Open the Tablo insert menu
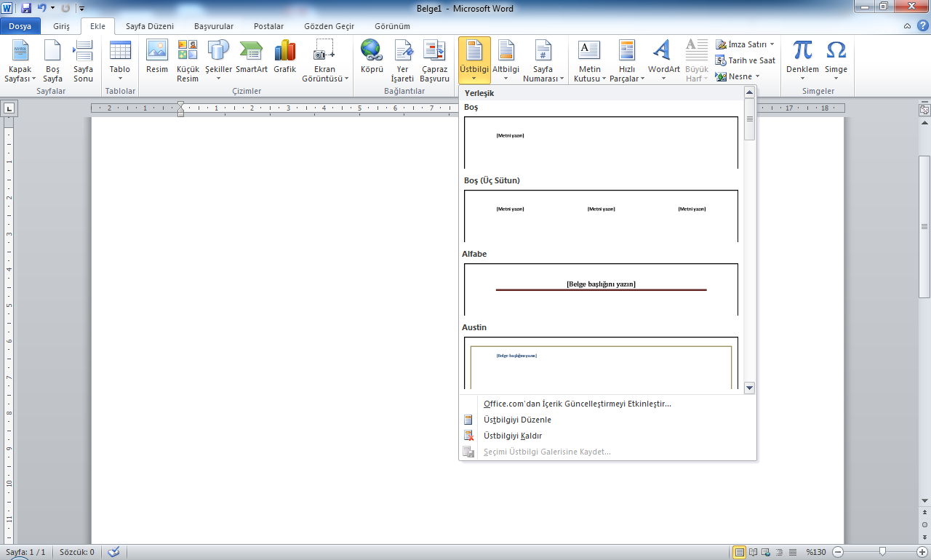This screenshot has height=560, width=931. point(120,61)
